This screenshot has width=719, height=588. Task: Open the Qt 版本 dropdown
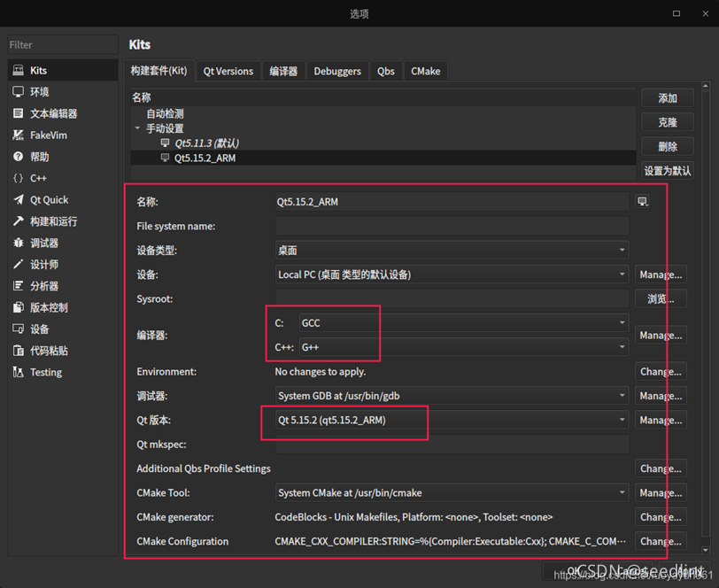[x=452, y=420]
